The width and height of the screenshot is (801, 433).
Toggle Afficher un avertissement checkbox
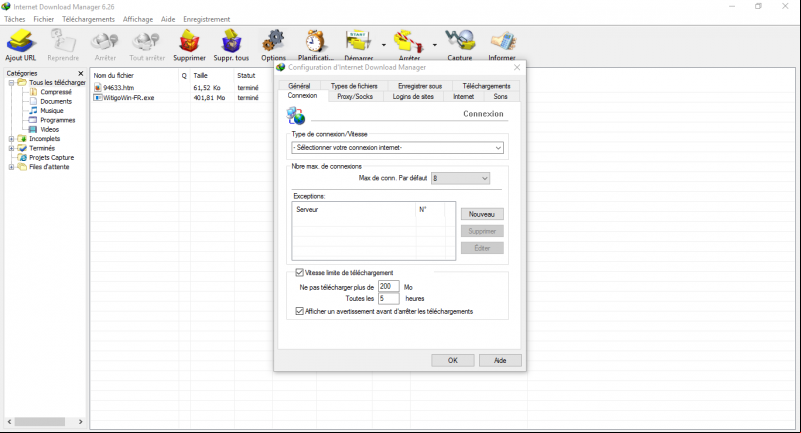point(299,311)
